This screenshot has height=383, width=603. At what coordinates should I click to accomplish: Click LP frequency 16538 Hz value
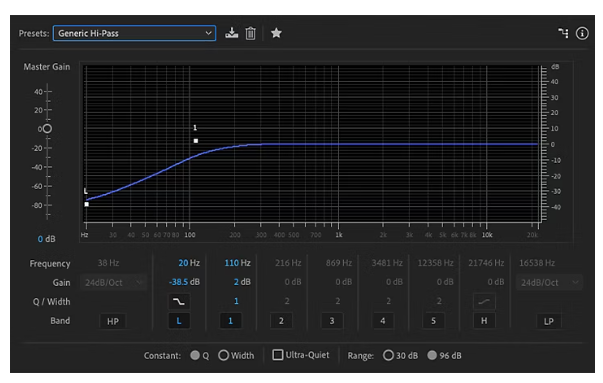537,263
